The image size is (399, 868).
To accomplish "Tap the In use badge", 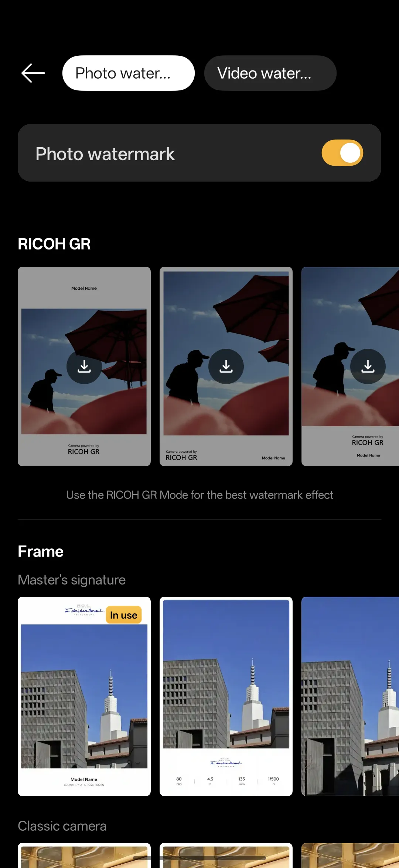I will coord(124,615).
